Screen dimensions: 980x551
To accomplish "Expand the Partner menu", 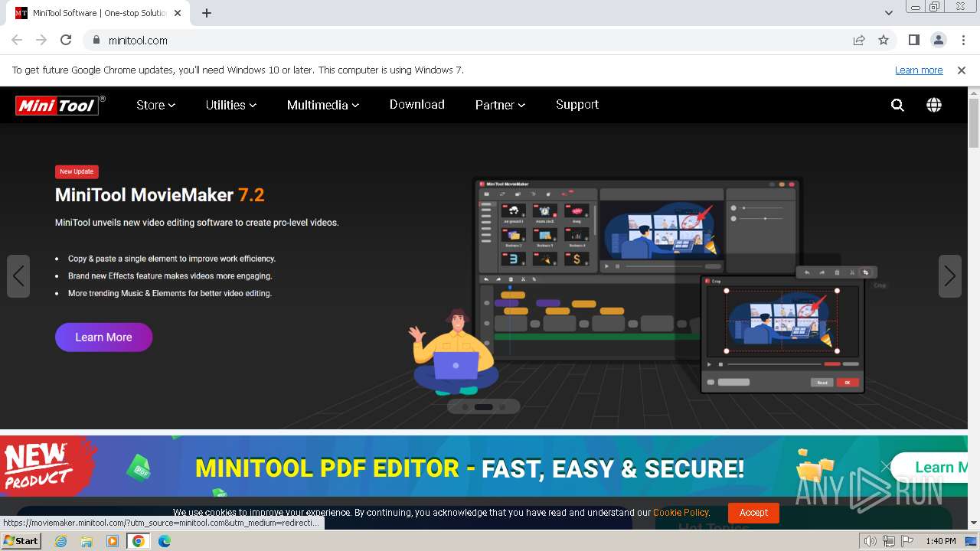I will click(500, 105).
